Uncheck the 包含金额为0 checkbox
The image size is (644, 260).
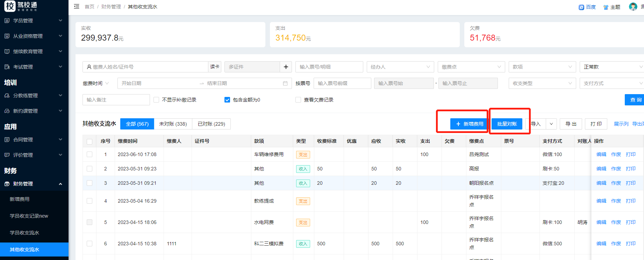click(x=227, y=100)
